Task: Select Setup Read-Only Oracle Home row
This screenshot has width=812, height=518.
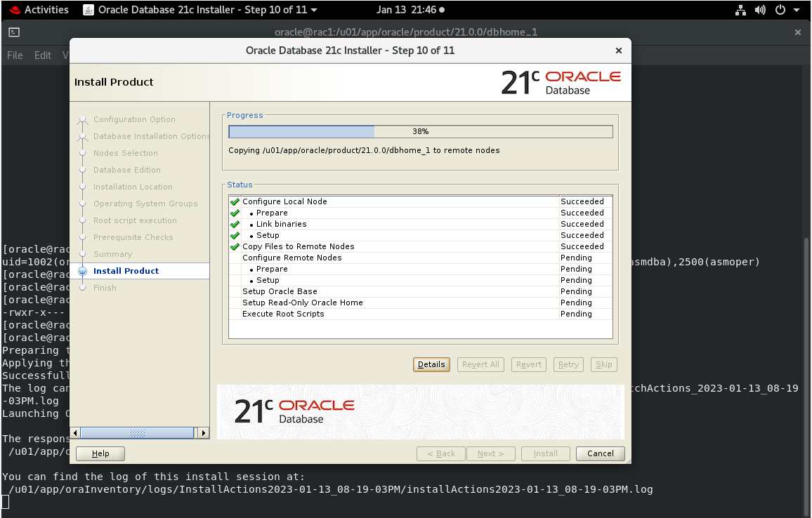Action: pos(421,303)
